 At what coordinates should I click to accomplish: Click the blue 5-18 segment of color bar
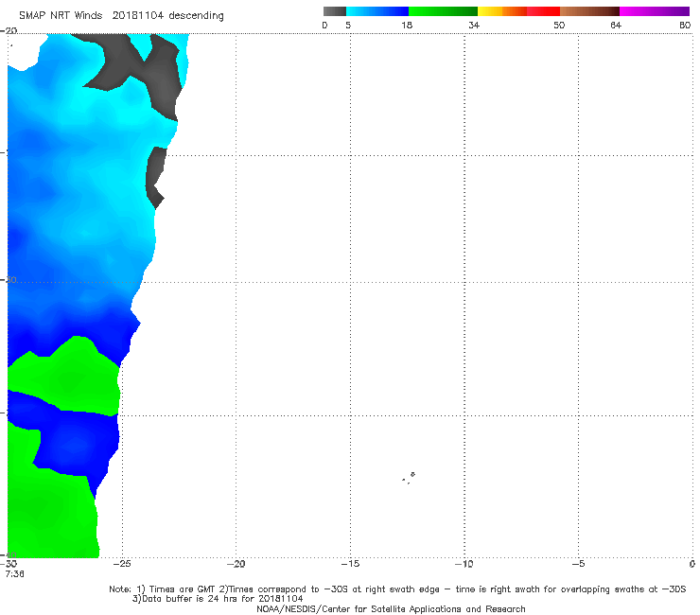[377, 11]
